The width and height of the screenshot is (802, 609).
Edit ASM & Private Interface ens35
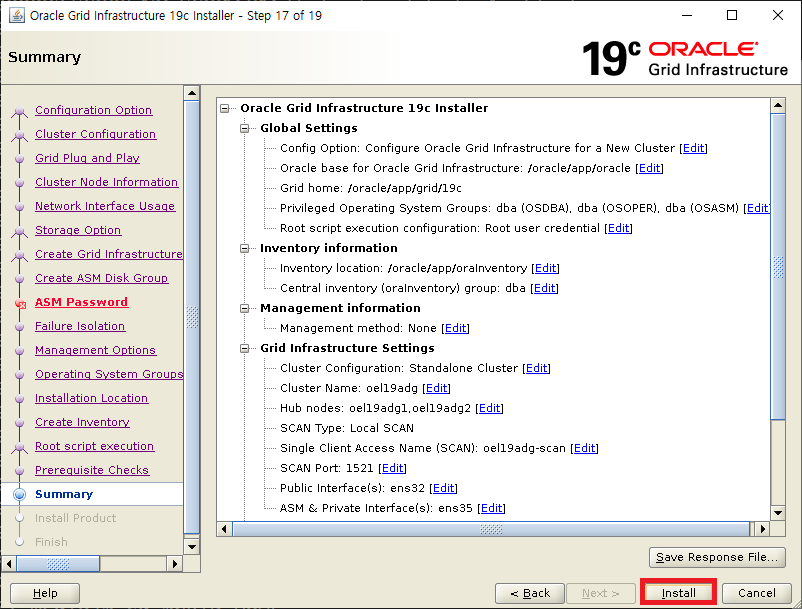click(x=492, y=508)
